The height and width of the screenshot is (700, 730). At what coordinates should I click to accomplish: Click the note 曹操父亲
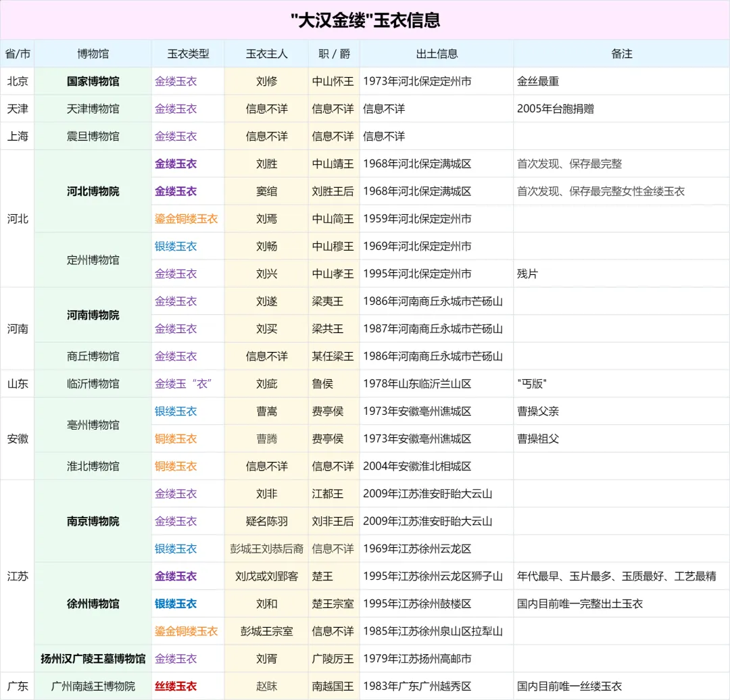[x=538, y=411]
